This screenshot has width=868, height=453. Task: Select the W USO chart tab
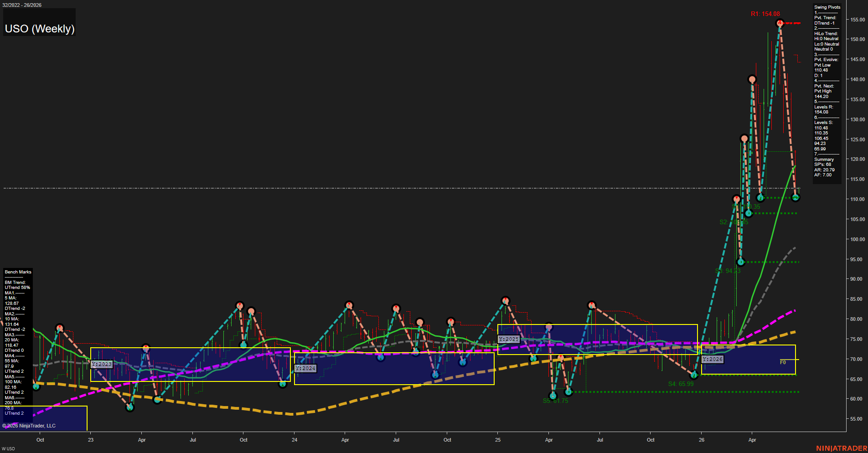coord(8,449)
